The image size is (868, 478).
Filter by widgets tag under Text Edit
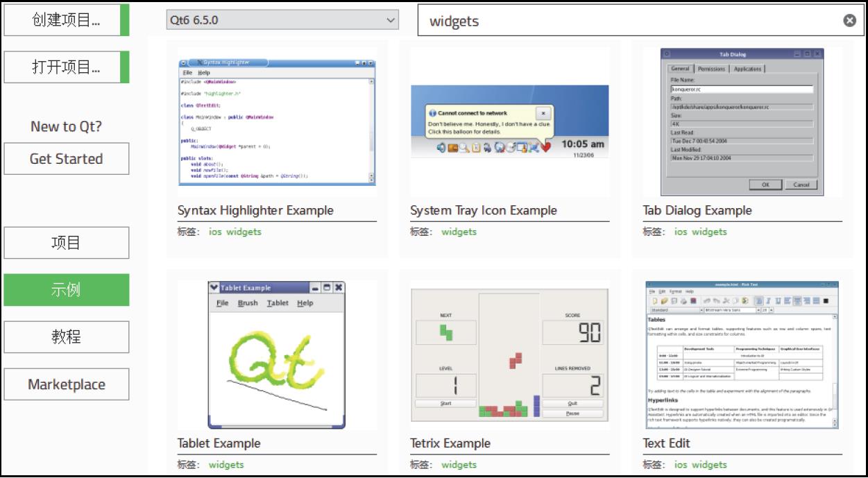click(x=709, y=465)
